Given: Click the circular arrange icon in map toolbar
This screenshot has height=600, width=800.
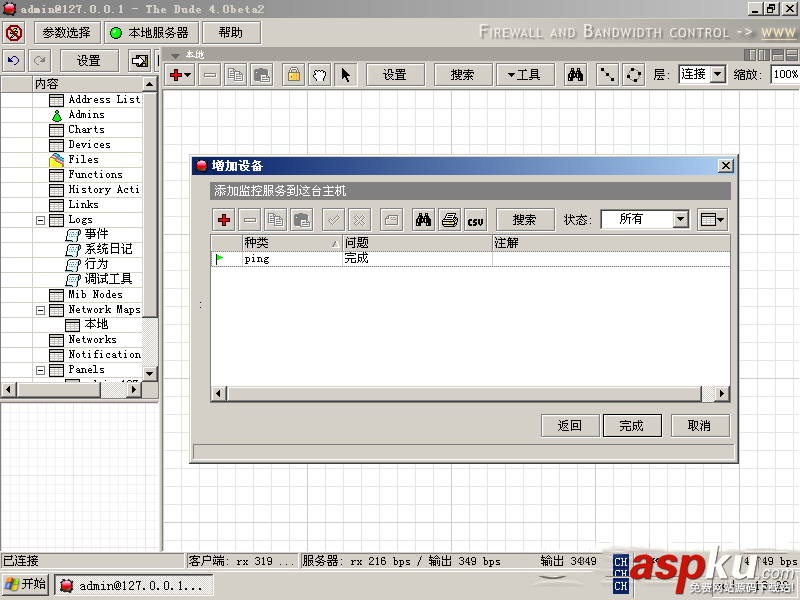Looking at the screenshot, I should 634,75.
